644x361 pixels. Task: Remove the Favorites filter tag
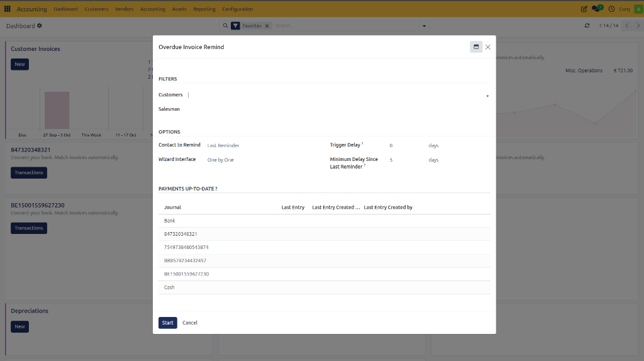267,26
